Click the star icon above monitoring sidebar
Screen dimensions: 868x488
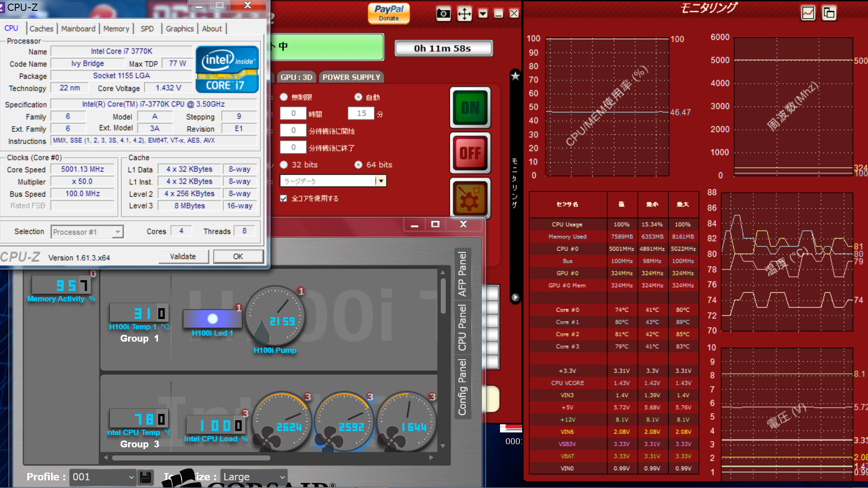coord(515,75)
